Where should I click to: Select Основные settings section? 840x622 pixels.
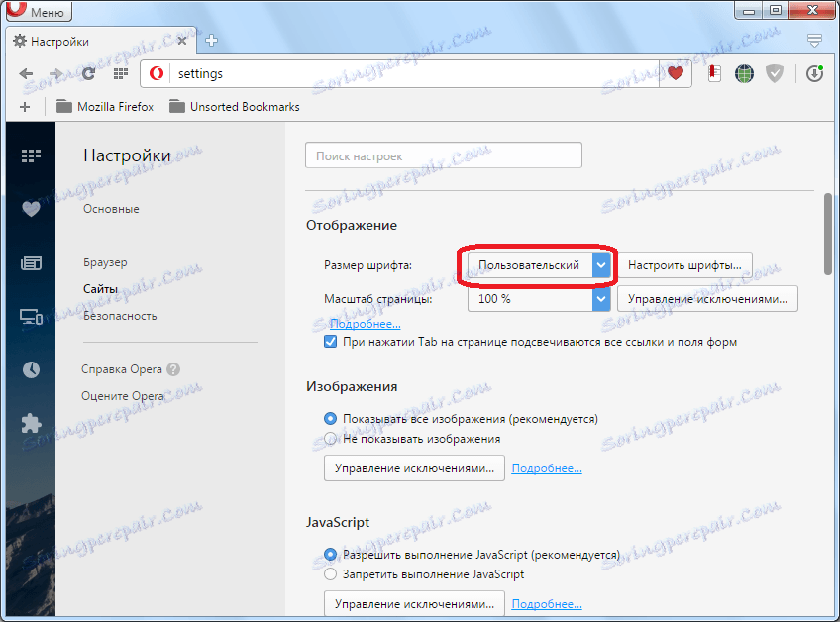pos(111,209)
